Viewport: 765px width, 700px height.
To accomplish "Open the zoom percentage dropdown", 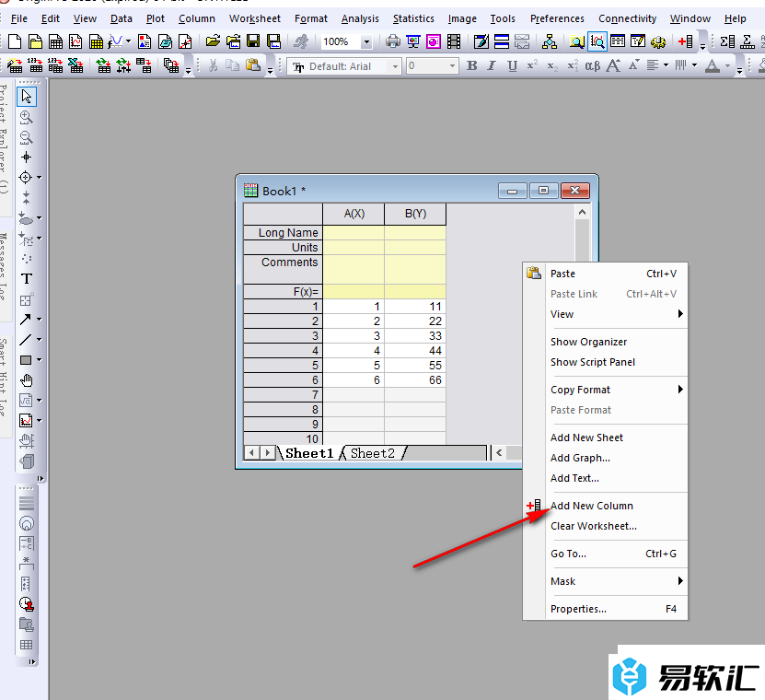I will (365, 42).
